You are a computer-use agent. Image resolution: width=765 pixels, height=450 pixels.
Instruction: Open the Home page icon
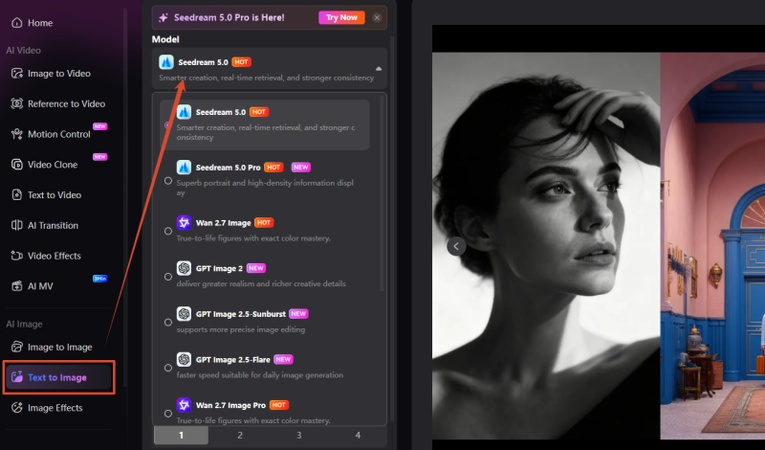[17, 23]
